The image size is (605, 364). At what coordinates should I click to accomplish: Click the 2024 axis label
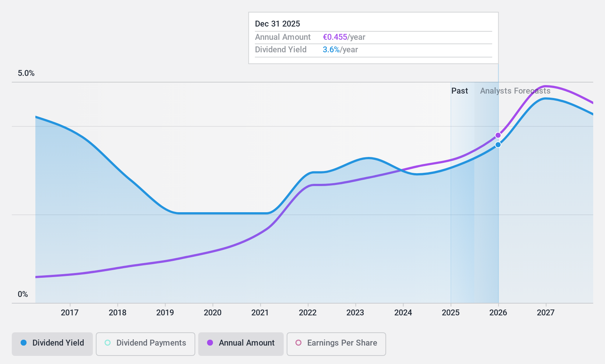point(403,313)
